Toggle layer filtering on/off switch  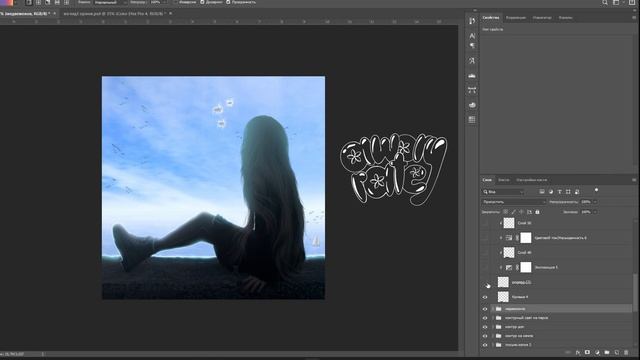coord(596,190)
